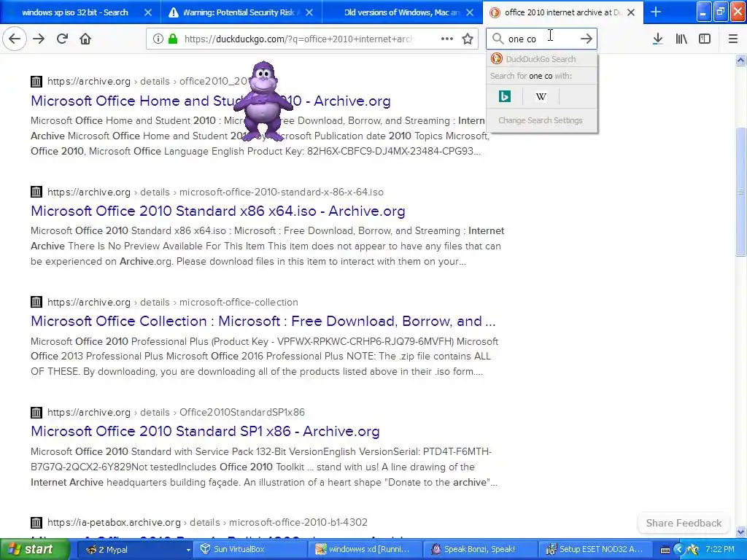Go back with the browser back arrow
Screen dimensions: 747x560
point(15,39)
